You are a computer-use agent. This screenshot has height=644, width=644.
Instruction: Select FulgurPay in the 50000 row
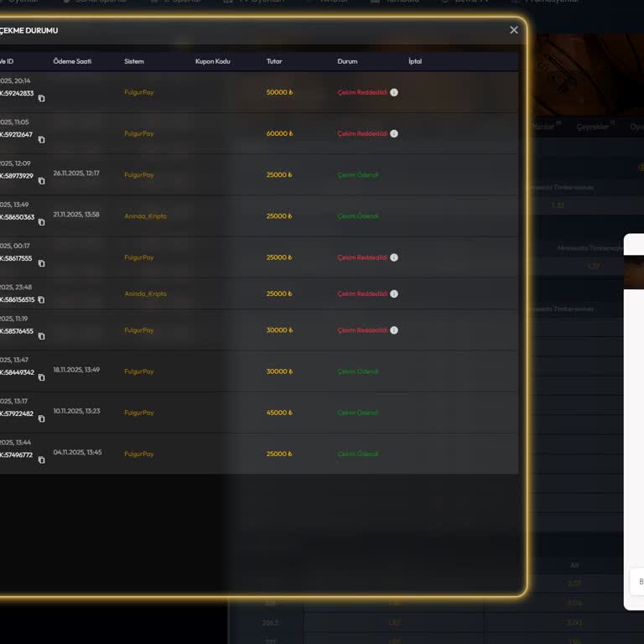[x=139, y=92]
